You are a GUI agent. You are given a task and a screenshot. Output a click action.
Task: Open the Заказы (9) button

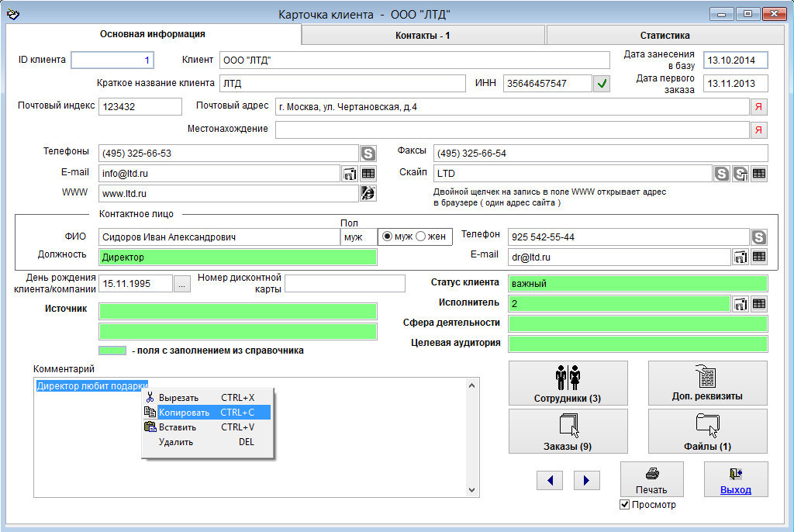[x=568, y=431]
